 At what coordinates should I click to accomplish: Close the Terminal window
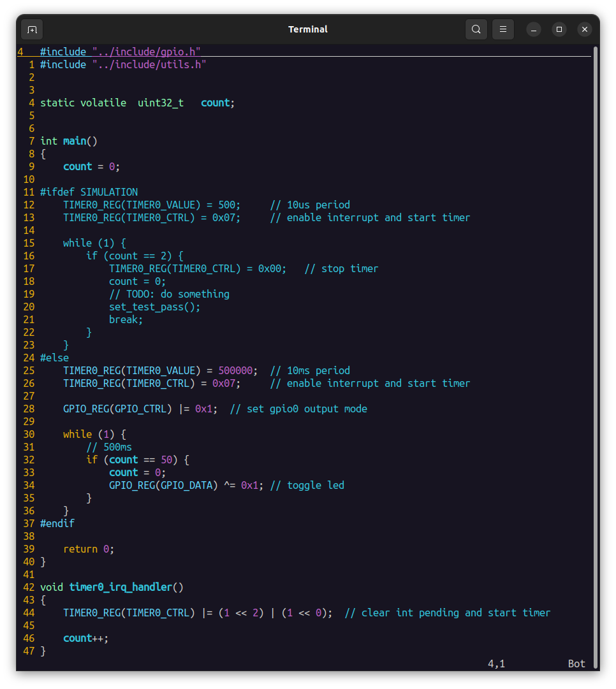pyautogui.click(x=585, y=29)
